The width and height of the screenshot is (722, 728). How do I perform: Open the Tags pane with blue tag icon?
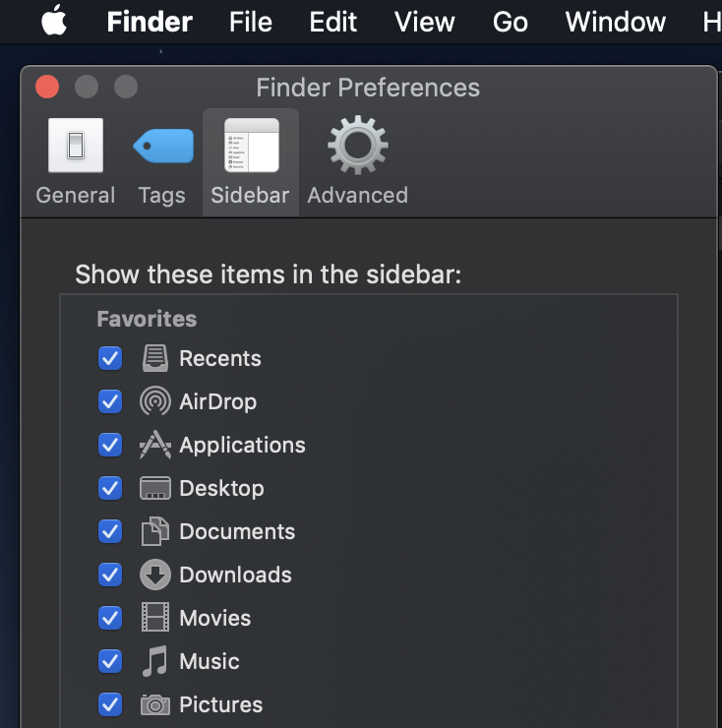tap(163, 146)
